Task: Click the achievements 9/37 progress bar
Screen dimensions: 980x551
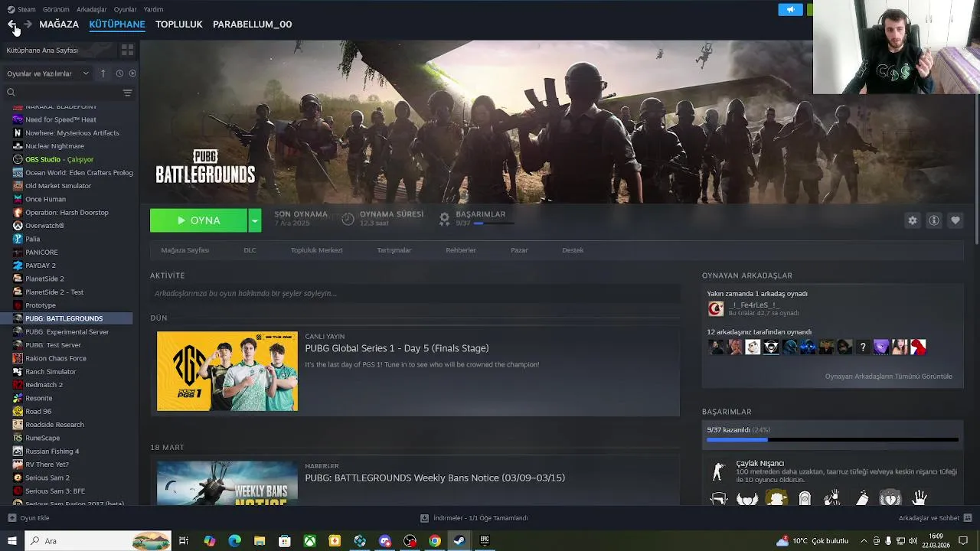Action: tap(832, 439)
